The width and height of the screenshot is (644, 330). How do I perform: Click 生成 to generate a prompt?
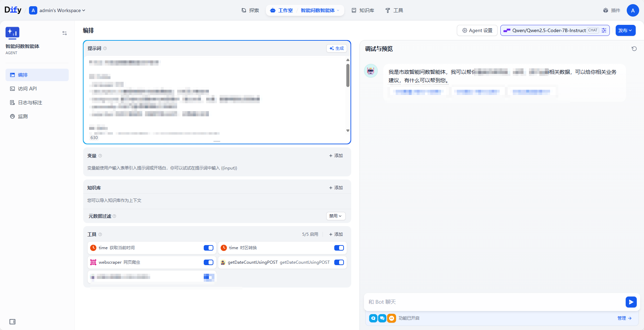[x=337, y=48]
